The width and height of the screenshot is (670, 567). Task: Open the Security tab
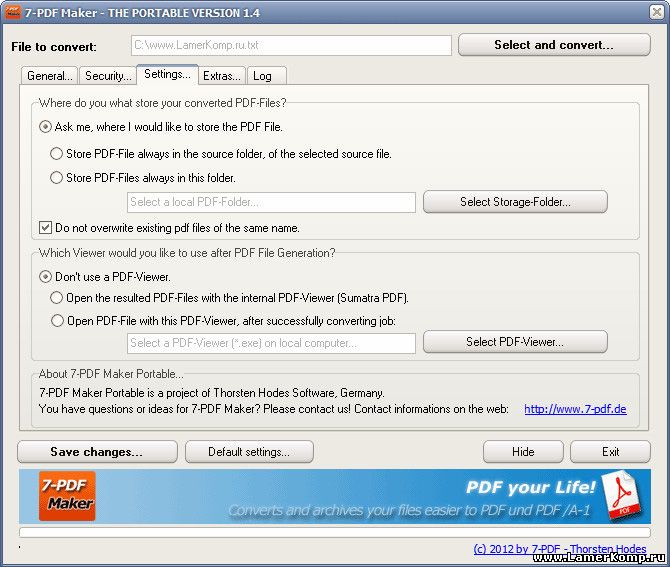[x=107, y=76]
